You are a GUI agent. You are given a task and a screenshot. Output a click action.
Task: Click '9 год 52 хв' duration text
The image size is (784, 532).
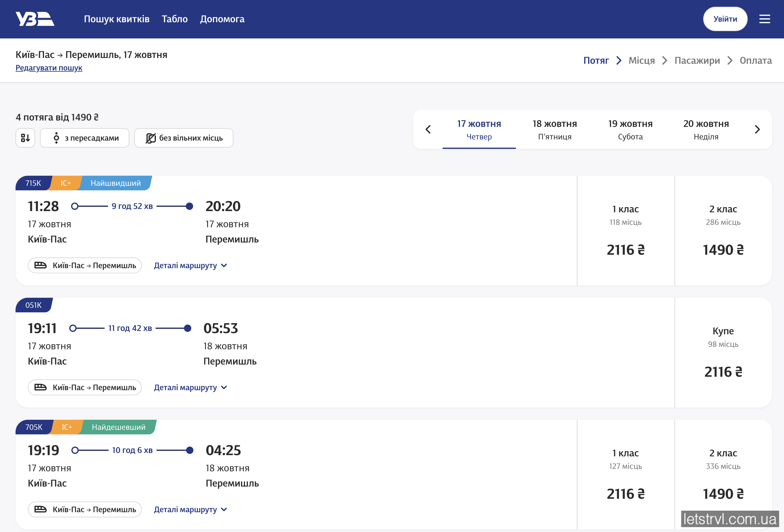(132, 206)
